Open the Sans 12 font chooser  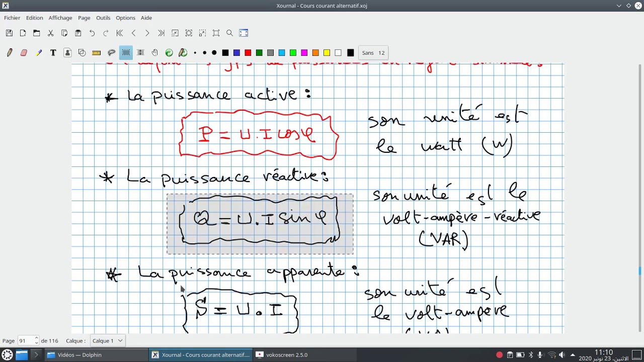pos(373,53)
